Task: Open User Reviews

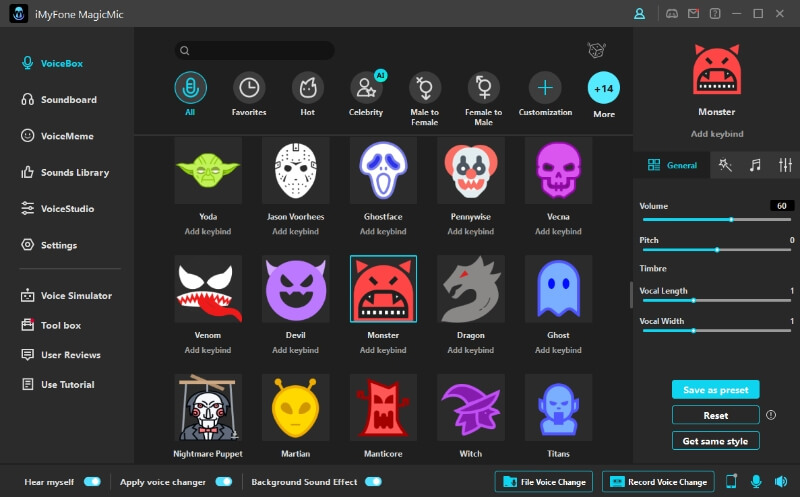Action: pyautogui.click(x=60, y=355)
